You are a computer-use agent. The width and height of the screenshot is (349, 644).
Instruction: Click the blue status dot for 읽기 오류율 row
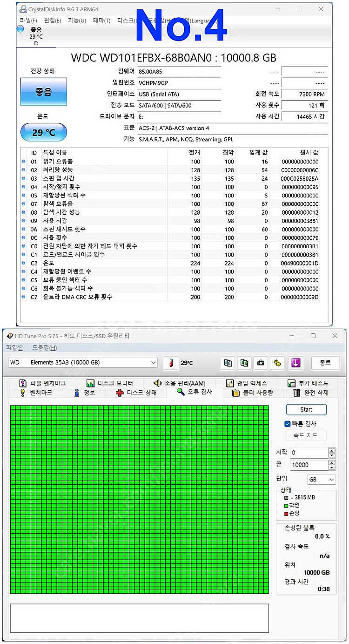click(x=24, y=162)
